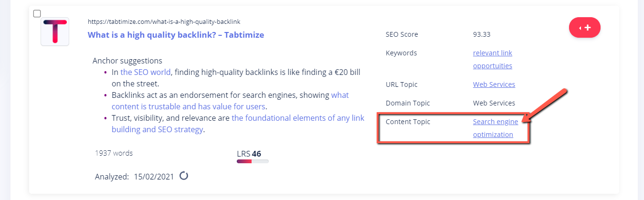644x200 pixels.
Task: Open the URL Topic 'Web Services' link
Action: tap(494, 84)
